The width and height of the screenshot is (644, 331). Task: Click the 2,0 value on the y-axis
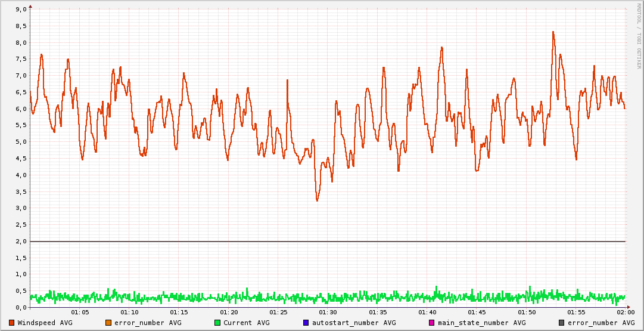tap(20, 241)
